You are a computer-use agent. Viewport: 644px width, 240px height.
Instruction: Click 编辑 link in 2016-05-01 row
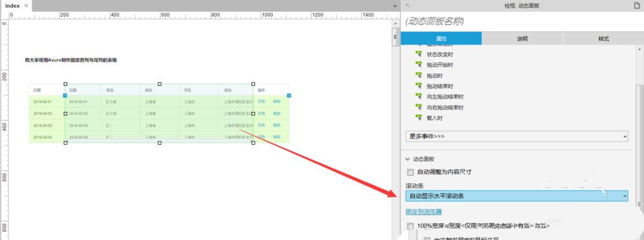276,101
